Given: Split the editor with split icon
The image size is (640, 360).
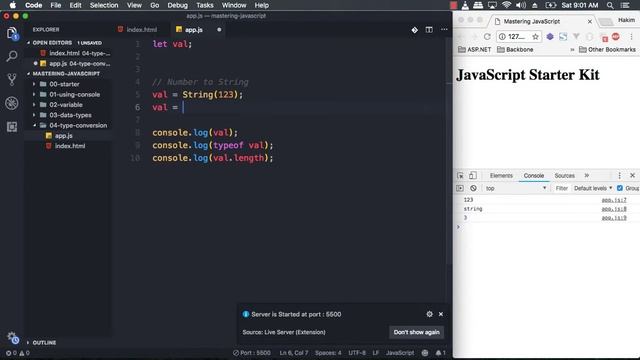Looking at the screenshot, I should (x=429, y=30).
